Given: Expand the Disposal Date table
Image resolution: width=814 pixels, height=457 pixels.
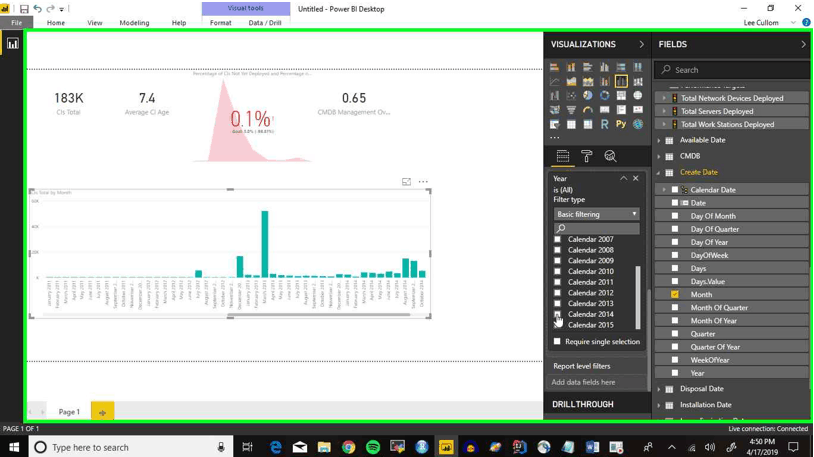Looking at the screenshot, I should coord(659,389).
